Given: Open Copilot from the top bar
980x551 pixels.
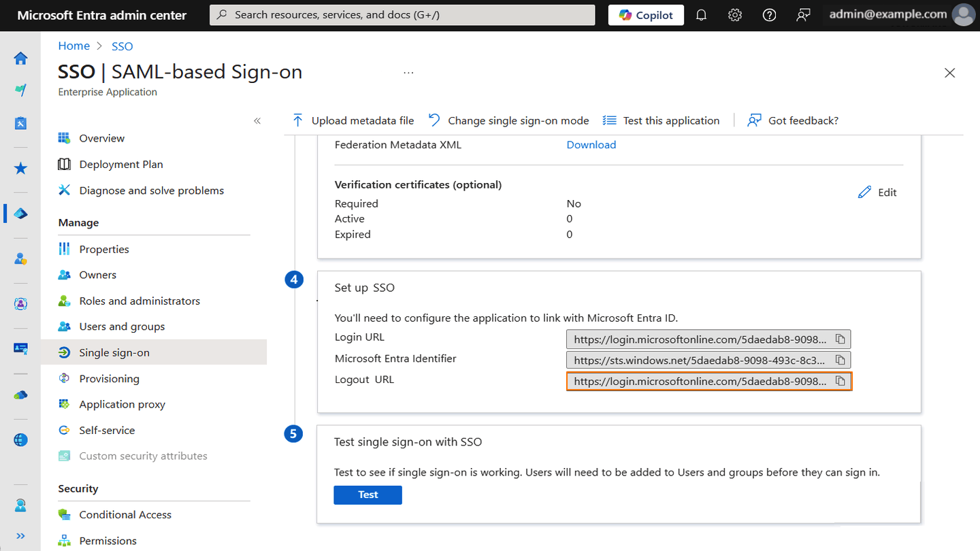Looking at the screenshot, I should click(645, 14).
